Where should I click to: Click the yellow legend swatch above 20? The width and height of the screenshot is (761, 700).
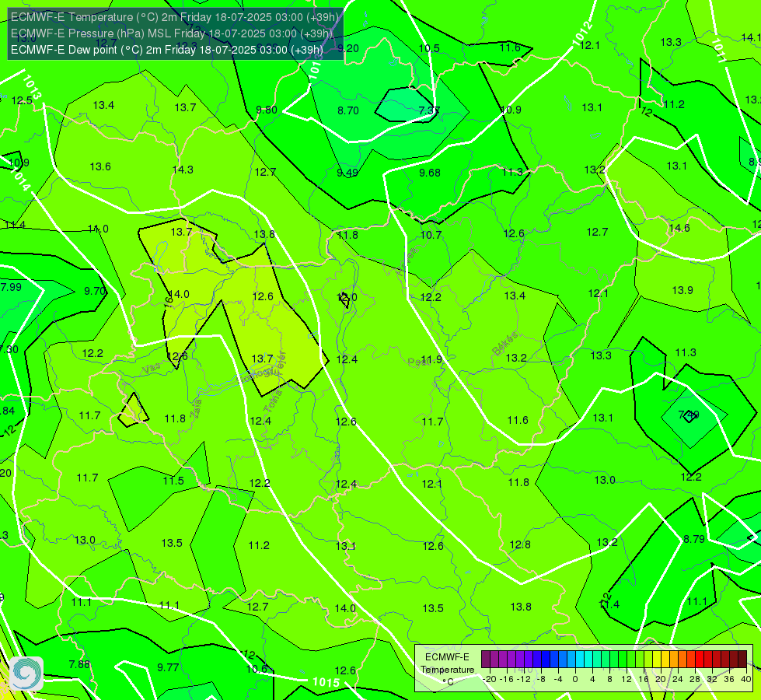(x=657, y=660)
